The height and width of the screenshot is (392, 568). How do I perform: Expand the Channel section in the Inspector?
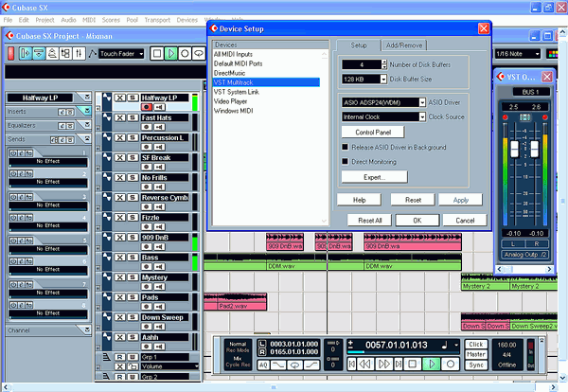87,330
